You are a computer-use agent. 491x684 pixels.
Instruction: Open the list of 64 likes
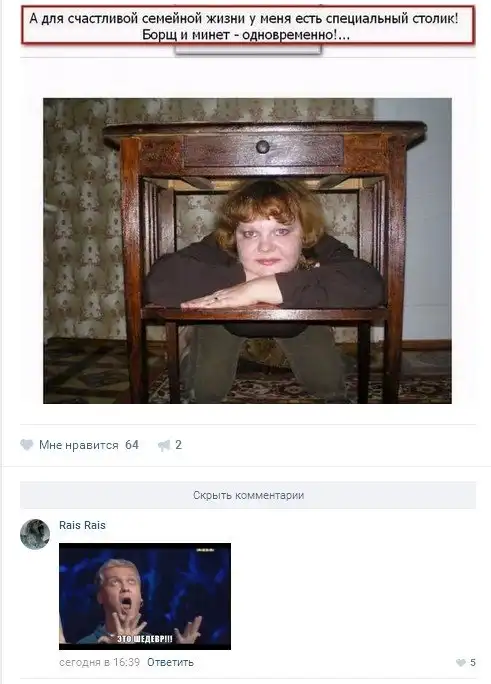pos(132,445)
